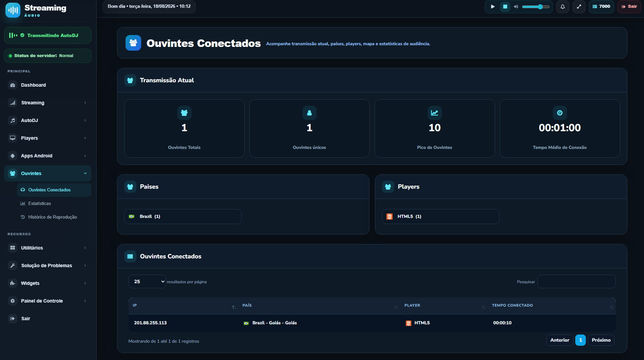Select the Brazil (1) country entry
The height and width of the screenshot is (360, 644).
183,217
